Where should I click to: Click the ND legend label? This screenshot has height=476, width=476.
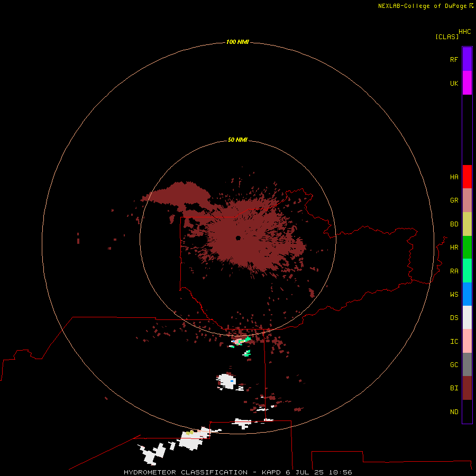pos(454,412)
